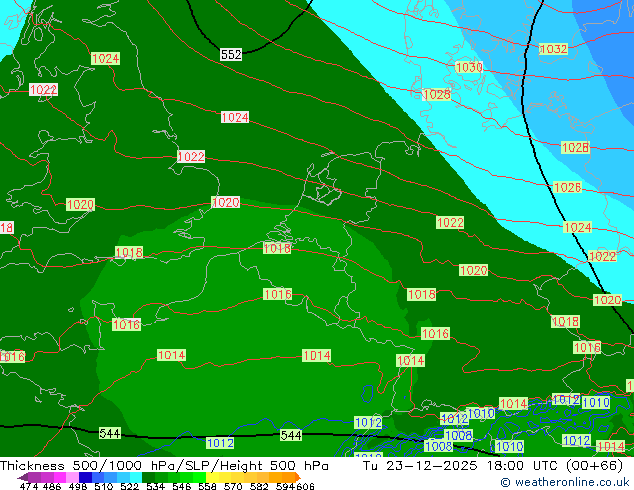Click the 522 legend value
The width and height of the screenshot is (634, 490).
coord(129,486)
